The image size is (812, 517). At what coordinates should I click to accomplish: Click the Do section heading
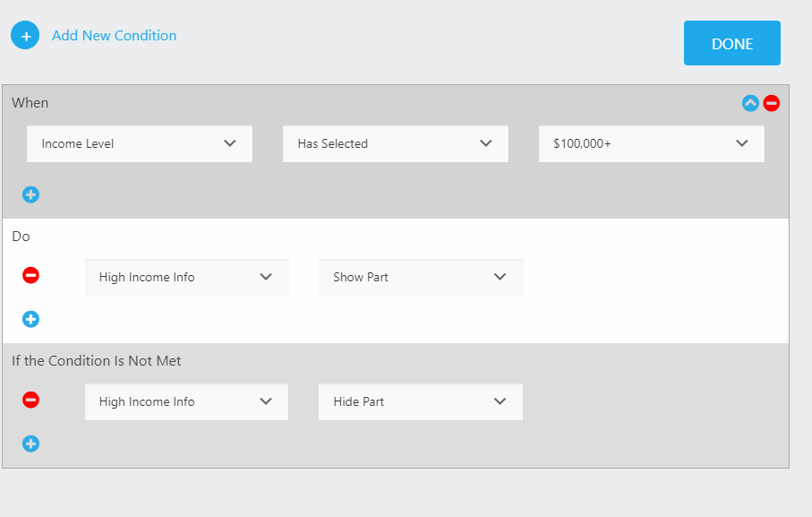point(21,237)
